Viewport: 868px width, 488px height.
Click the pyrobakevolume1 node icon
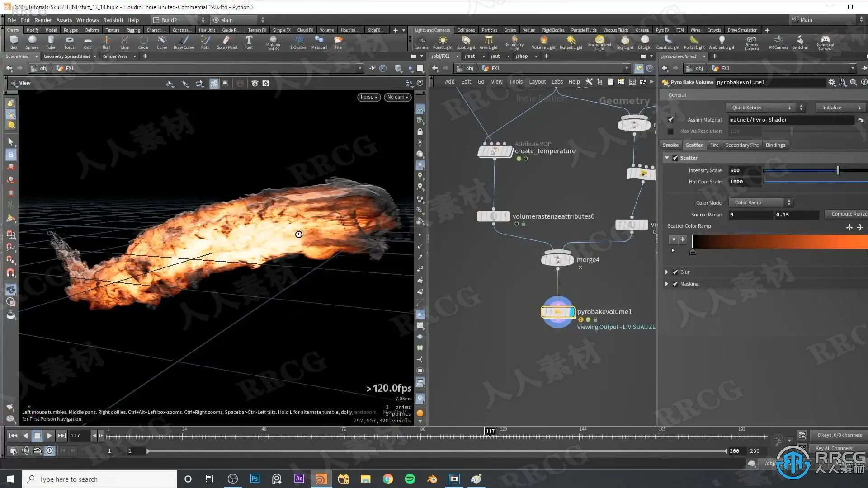pyautogui.click(x=558, y=312)
